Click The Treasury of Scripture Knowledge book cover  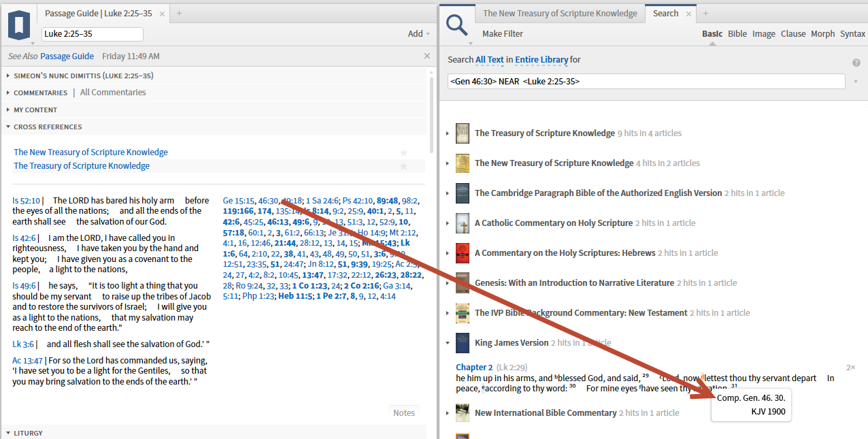pyautogui.click(x=463, y=133)
